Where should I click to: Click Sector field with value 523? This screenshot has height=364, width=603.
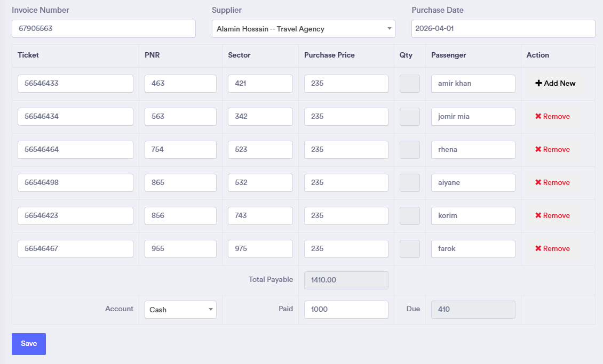(260, 150)
